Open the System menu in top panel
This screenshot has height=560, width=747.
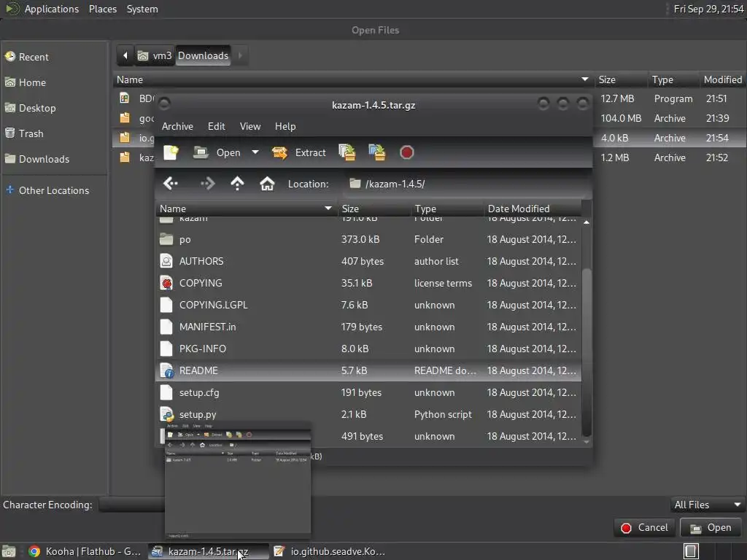point(142,9)
